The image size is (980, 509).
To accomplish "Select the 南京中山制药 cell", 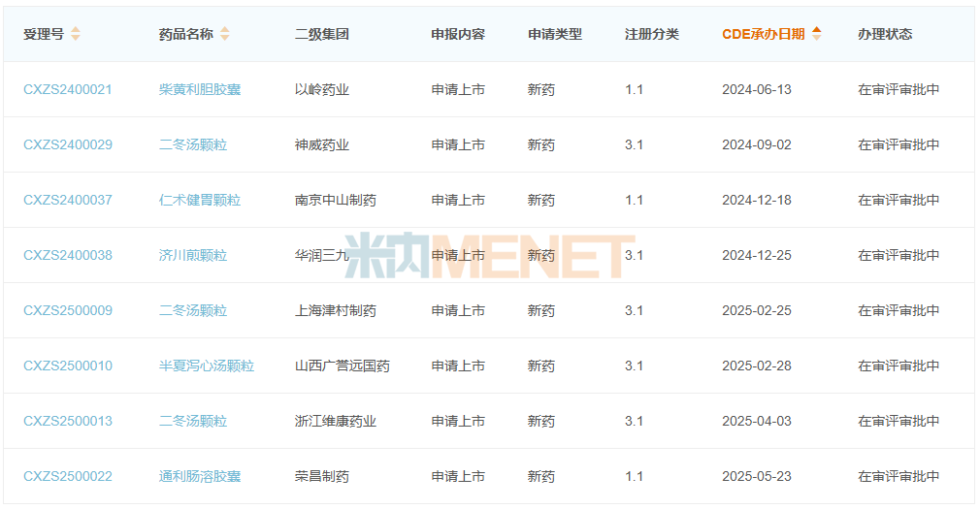I will [x=336, y=200].
